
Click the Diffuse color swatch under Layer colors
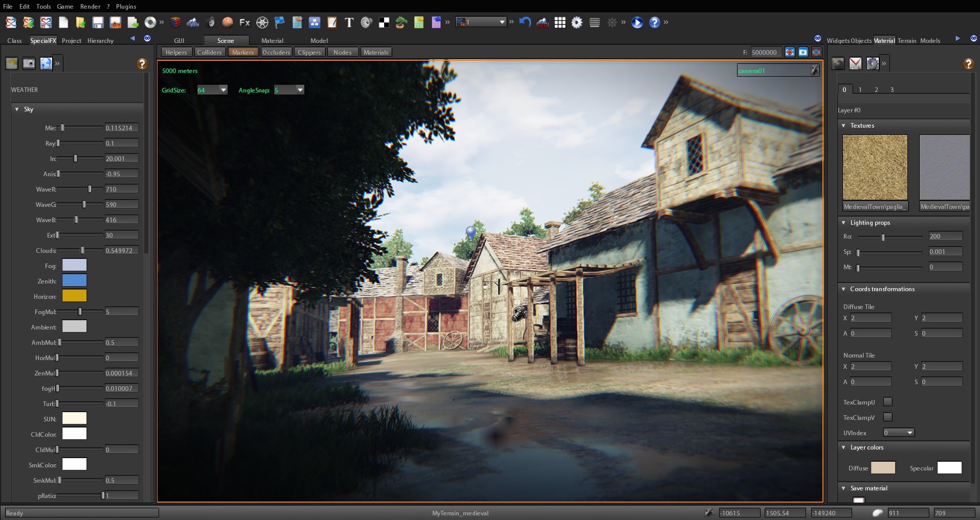click(x=883, y=468)
